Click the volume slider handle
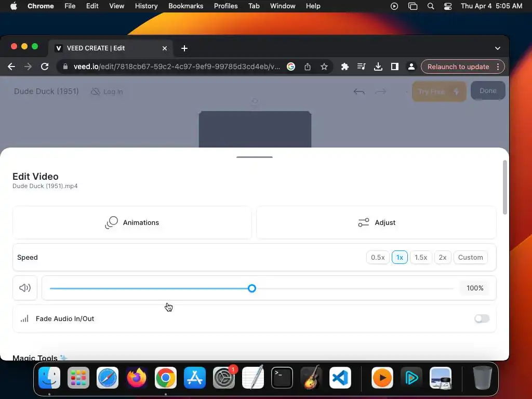The image size is (532, 399). tap(252, 288)
